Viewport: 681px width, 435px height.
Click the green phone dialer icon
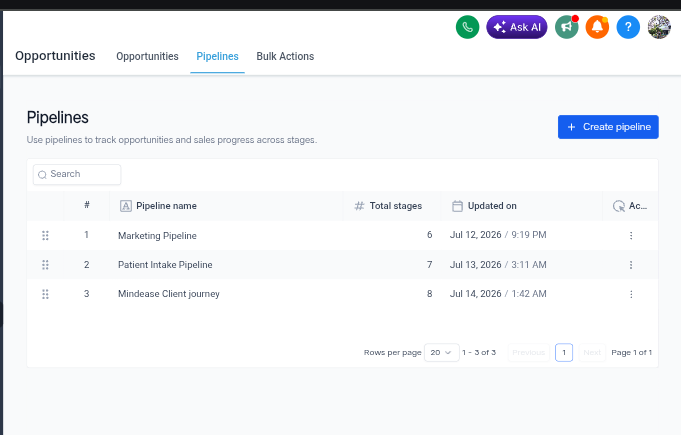point(467,27)
